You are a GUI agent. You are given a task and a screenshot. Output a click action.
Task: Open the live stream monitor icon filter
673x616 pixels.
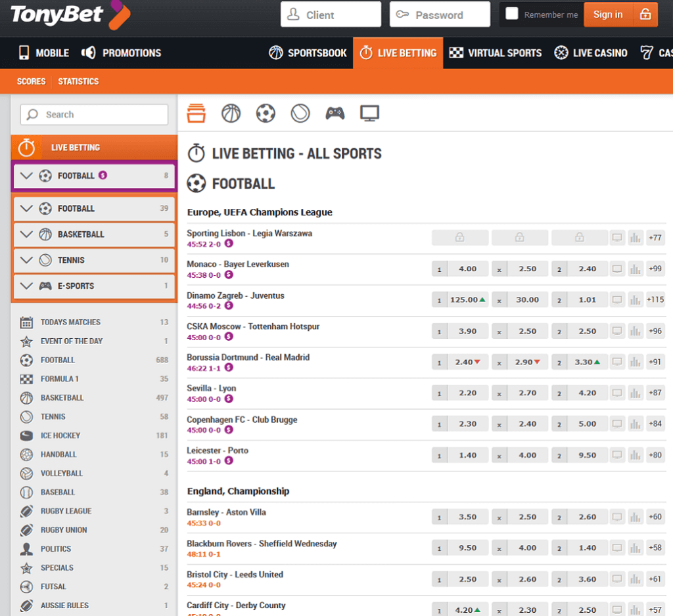[x=369, y=113]
